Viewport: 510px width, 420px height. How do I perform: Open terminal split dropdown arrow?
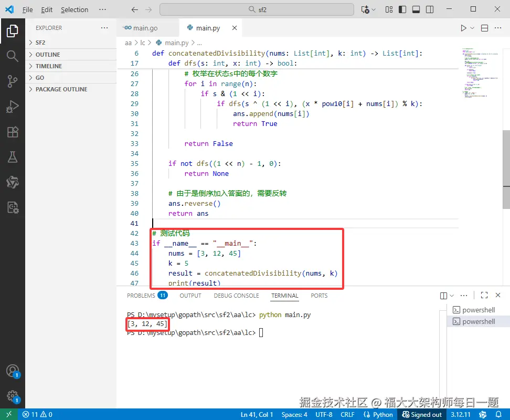451,296
